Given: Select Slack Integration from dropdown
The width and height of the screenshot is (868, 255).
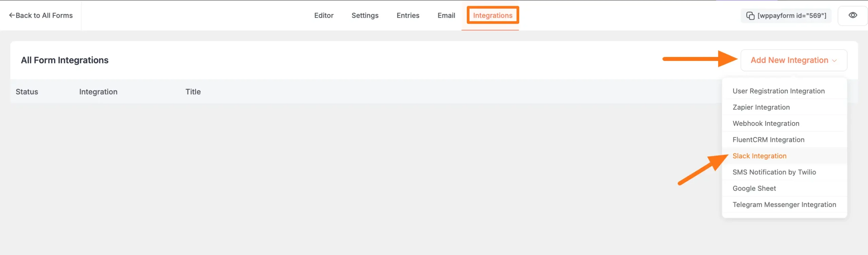Looking at the screenshot, I should (x=759, y=156).
